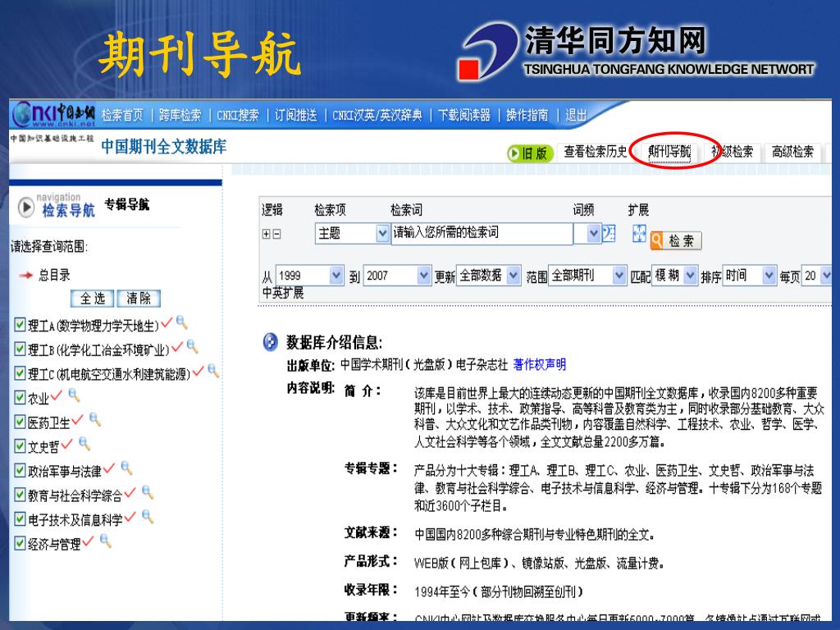Viewport: 840px width, 630px height.
Task: Open the start year 1999 dropdown
Action: 309,276
